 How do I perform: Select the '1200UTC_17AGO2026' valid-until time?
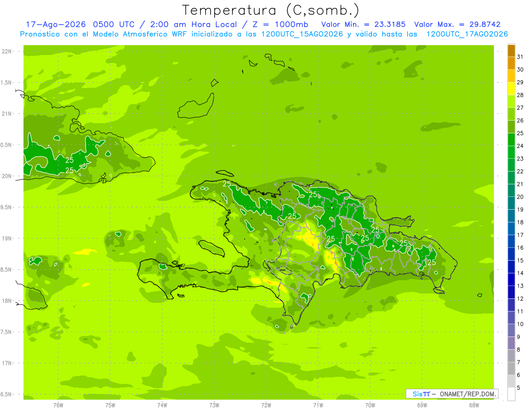click(x=467, y=34)
